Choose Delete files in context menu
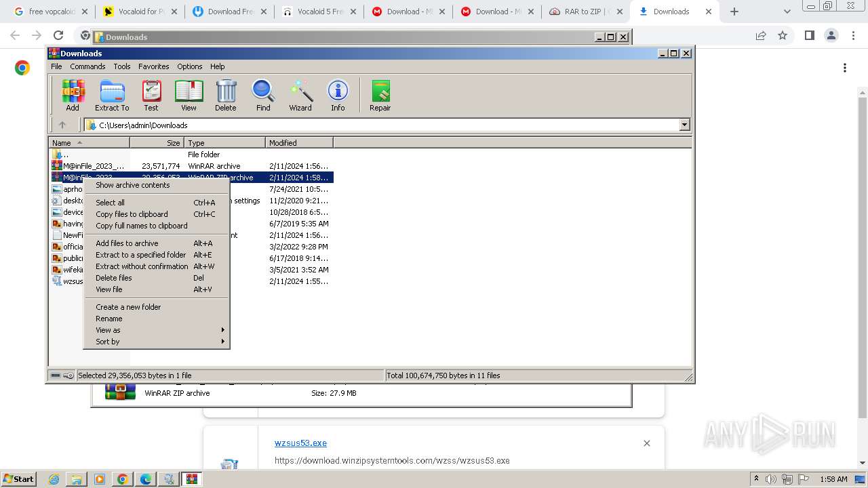 pos(157,278)
